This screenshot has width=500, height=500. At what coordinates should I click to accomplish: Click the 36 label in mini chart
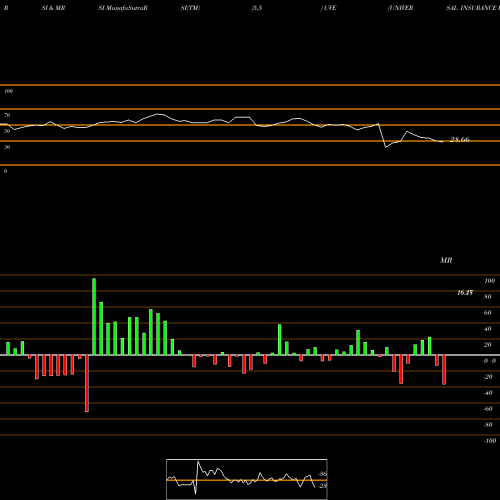click(x=323, y=474)
